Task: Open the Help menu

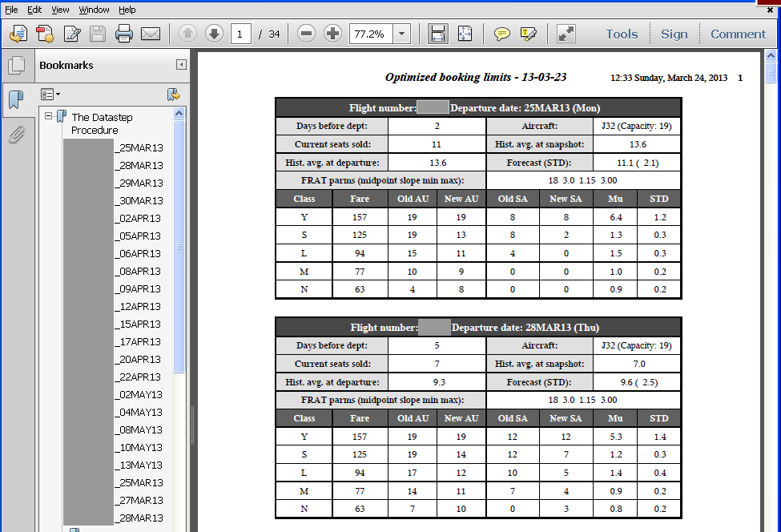Action: point(127,10)
